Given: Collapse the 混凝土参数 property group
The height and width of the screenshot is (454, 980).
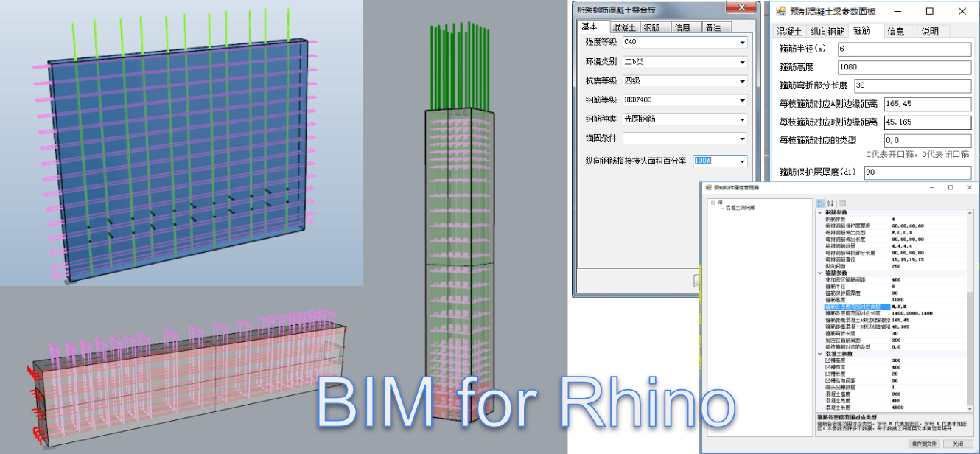Looking at the screenshot, I should 819,355.
